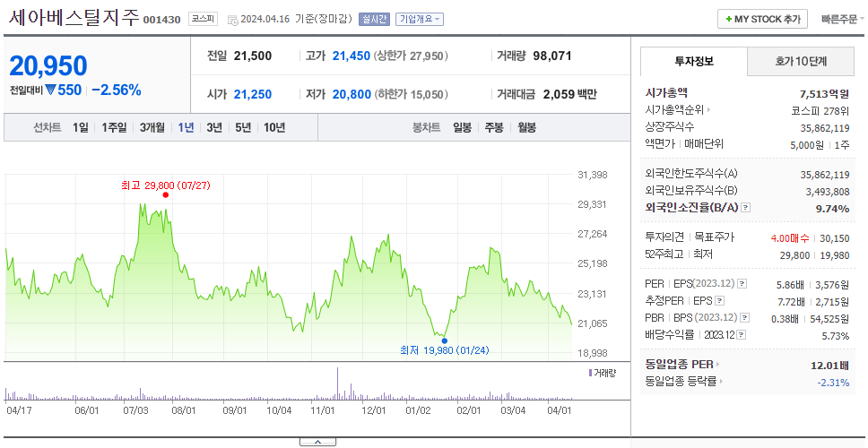Click the stock code 001430
Image resolution: width=868 pixels, height=448 pixels.
click(x=162, y=20)
